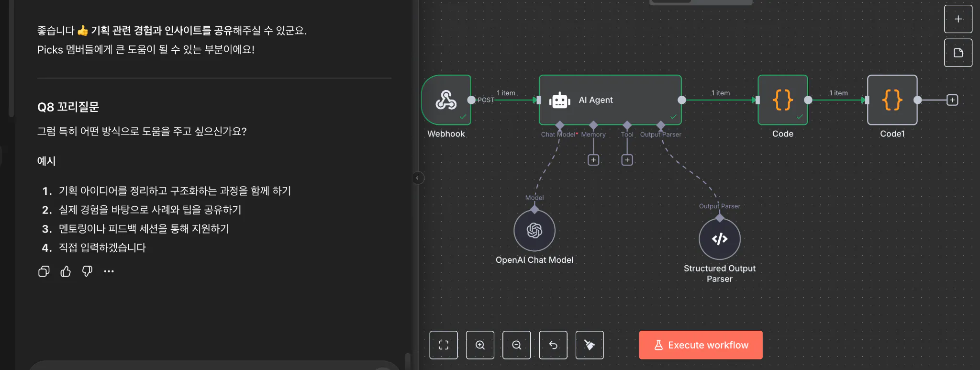This screenshot has width=980, height=370.
Task: Select the Code node
Action: pyautogui.click(x=783, y=100)
